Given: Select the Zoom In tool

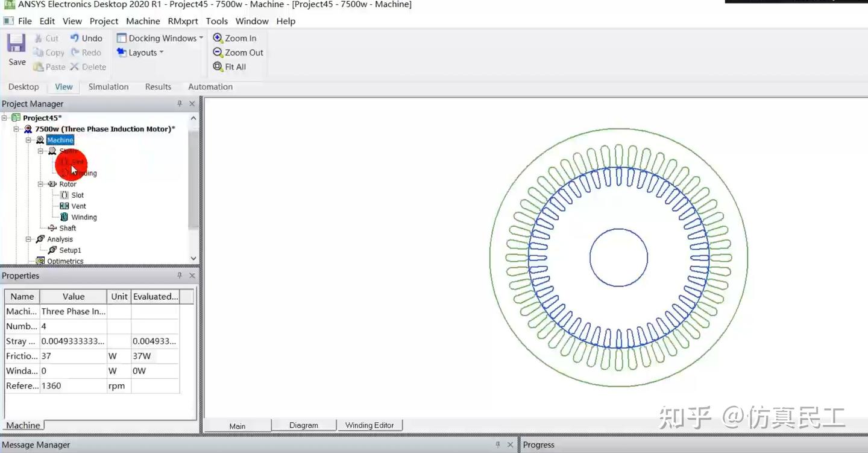Looking at the screenshot, I should pos(236,37).
